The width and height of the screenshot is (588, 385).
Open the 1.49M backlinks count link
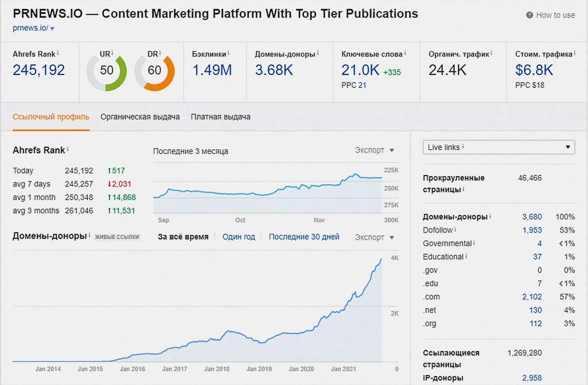coord(212,70)
